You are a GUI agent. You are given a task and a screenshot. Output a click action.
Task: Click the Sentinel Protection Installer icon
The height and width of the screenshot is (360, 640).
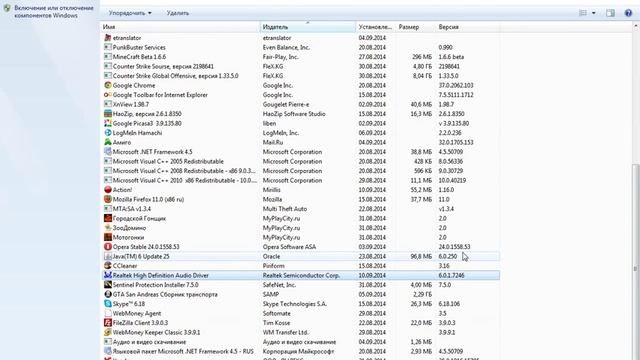108,284
